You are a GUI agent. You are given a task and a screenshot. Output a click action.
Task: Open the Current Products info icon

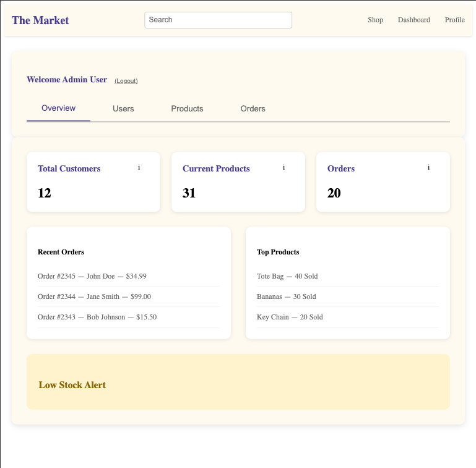(284, 167)
